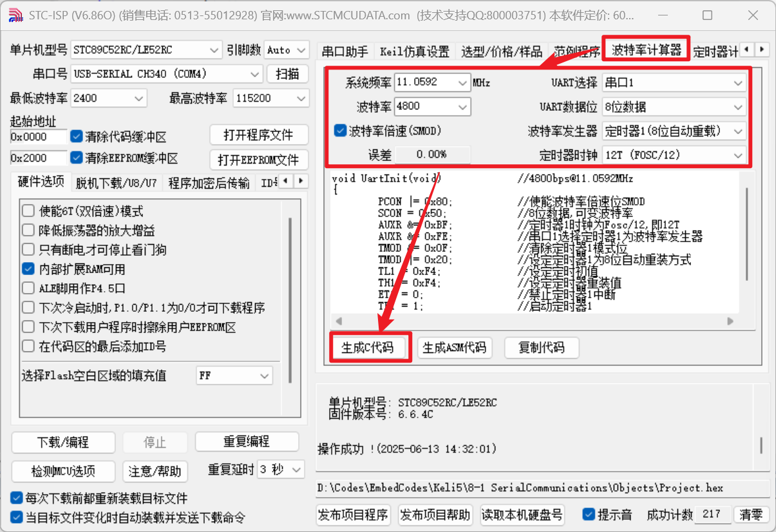Toggle 清除代码缓冲区 checkbox
776x532 pixels.
click(76, 137)
